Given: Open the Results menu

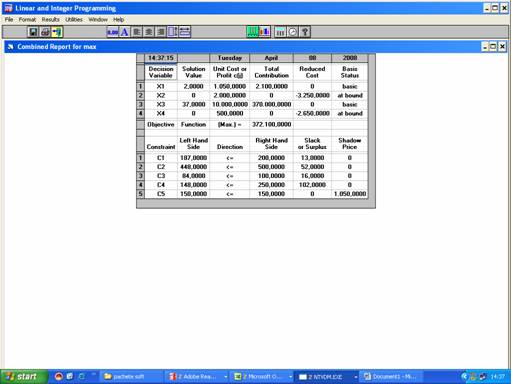Looking at the screenshot, I should point(51,20).
